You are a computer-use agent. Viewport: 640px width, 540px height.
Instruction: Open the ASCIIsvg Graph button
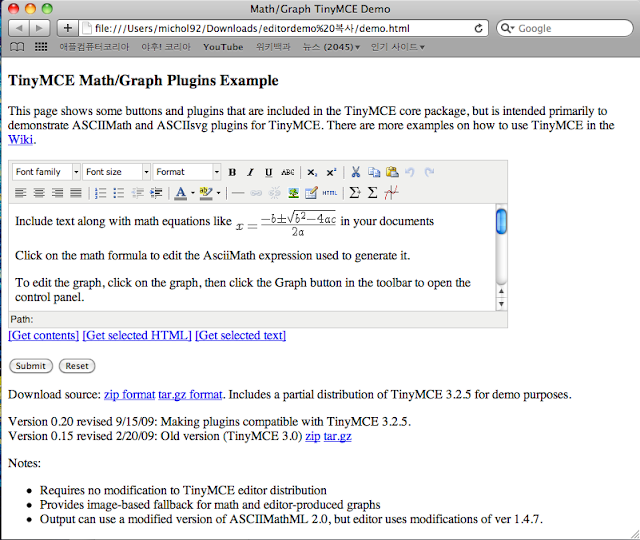(391, 192)
